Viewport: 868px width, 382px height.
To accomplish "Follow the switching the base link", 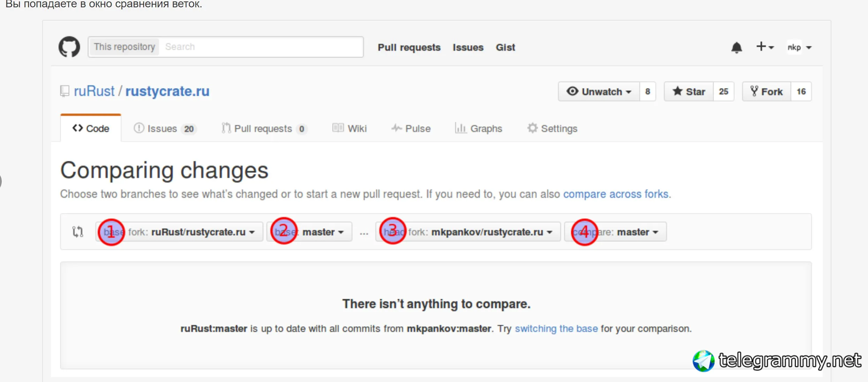I will (x=556, y=328).
